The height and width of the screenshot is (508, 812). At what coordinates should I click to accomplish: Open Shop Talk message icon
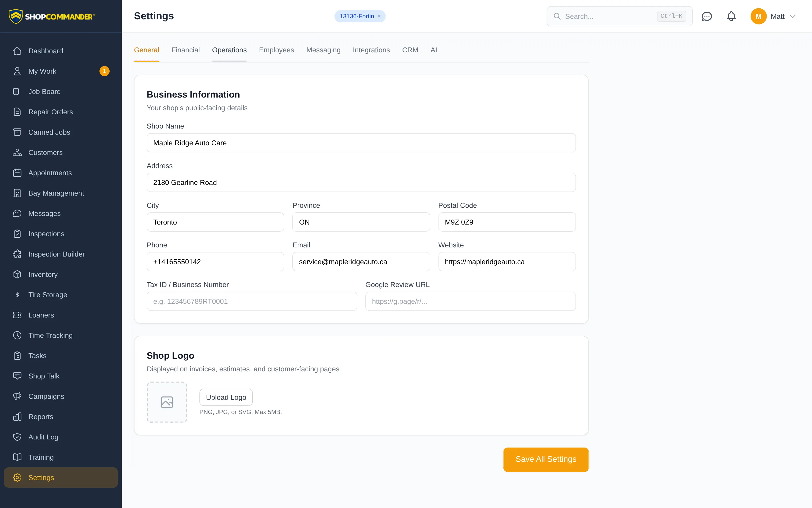(x=17, y=376)
